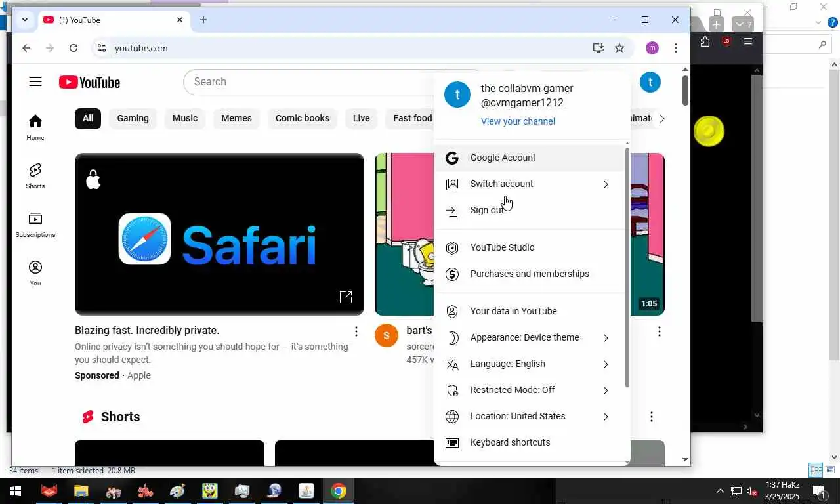Click the extensions puzzle icon in background browser
Image resolution: width=840 pixels, height=504 pixels.
tap(705, 42)
